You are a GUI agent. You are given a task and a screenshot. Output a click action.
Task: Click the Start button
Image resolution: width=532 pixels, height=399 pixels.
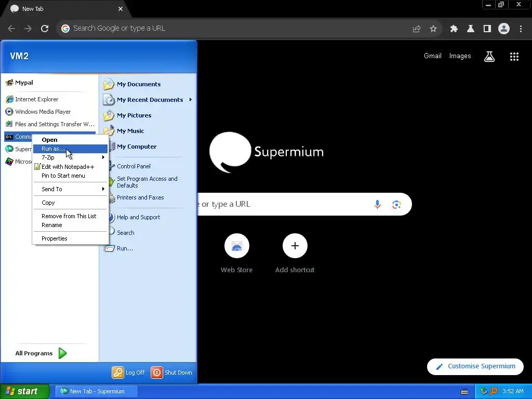point(25,391)
